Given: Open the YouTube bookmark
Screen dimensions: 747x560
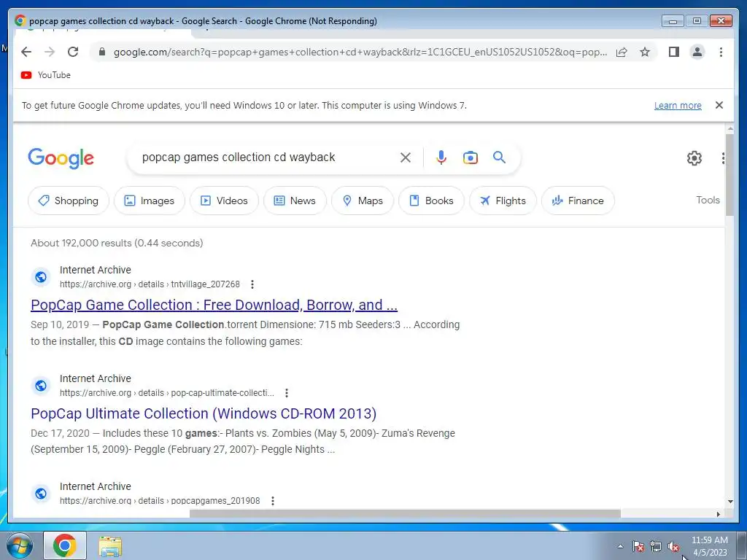Looking at the screenshot, I should click(46, 75).
